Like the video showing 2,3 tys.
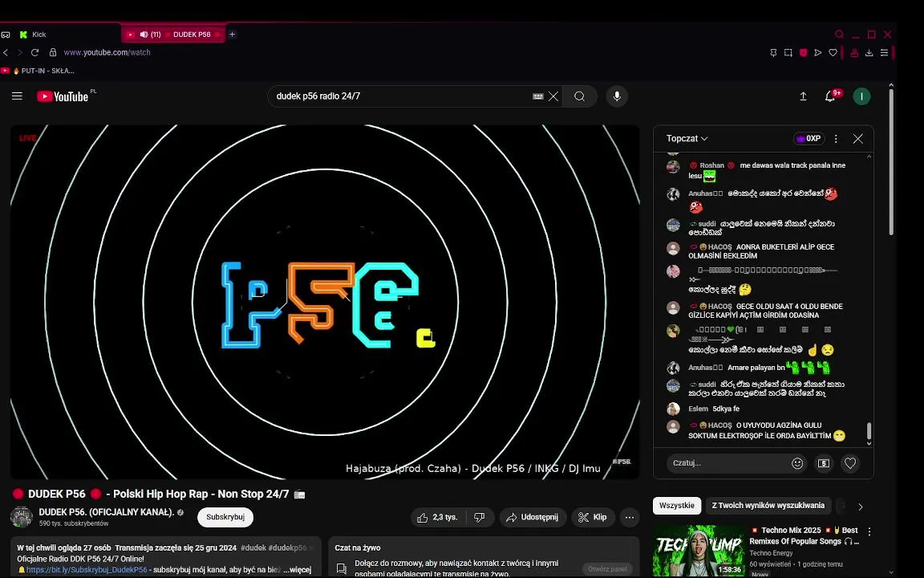 tap(438, 517)
